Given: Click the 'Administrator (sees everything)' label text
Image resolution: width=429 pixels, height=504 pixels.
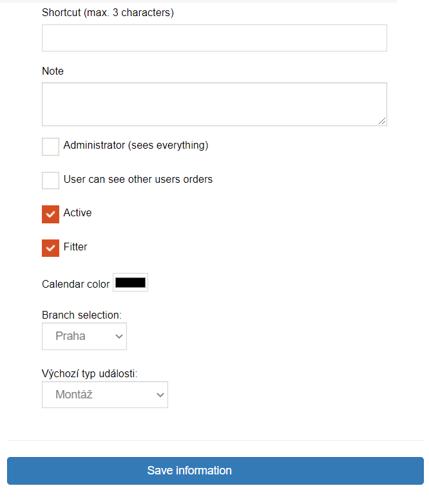Looking at the screenshot, I should (136, 145).
